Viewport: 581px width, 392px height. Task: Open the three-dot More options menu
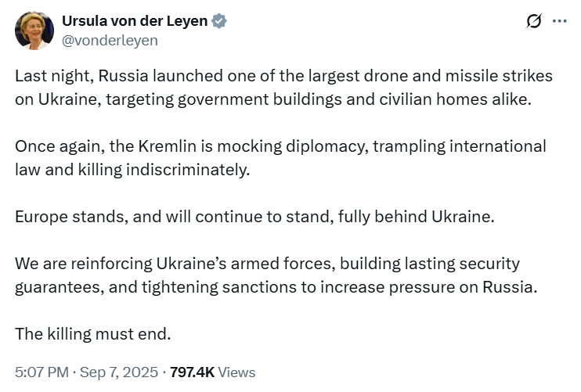click(559, 21)
